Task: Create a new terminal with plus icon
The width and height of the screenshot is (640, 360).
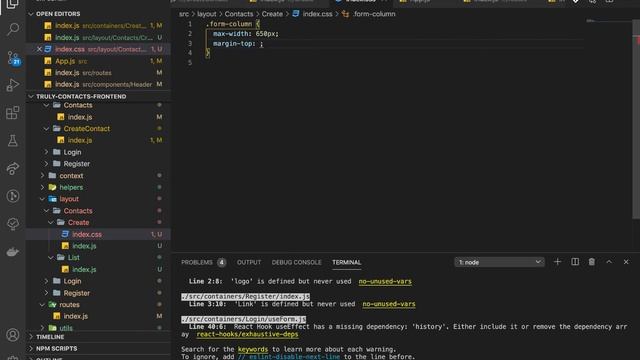Action: coord(557,262)
